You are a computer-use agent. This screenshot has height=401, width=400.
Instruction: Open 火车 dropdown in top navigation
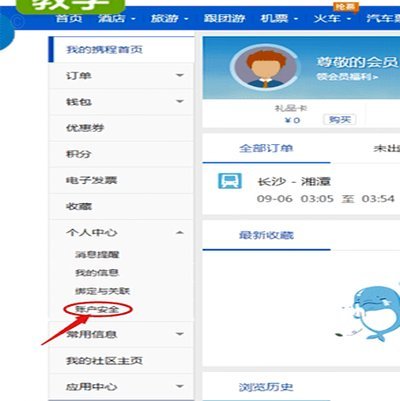(332, 18)
